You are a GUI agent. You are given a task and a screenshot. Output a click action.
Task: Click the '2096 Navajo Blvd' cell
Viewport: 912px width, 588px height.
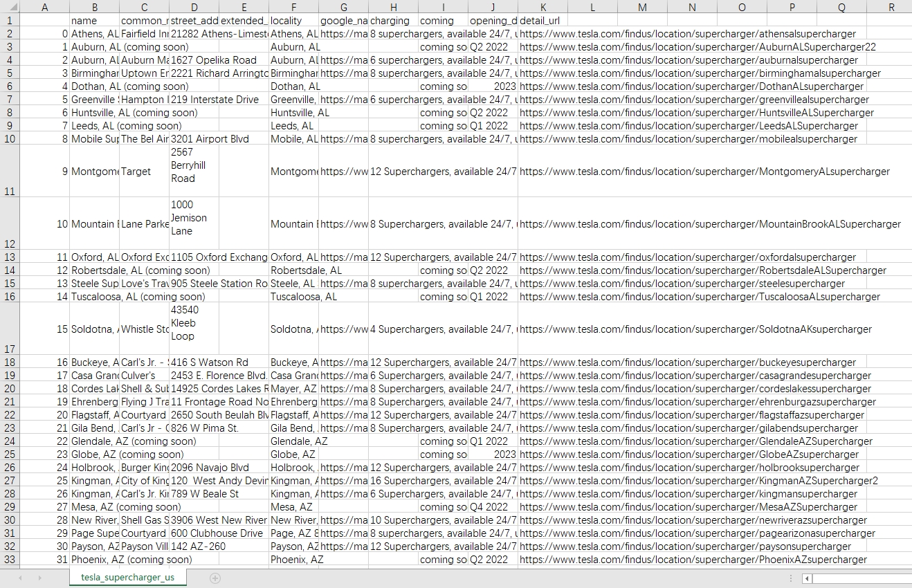coord(210,468)
